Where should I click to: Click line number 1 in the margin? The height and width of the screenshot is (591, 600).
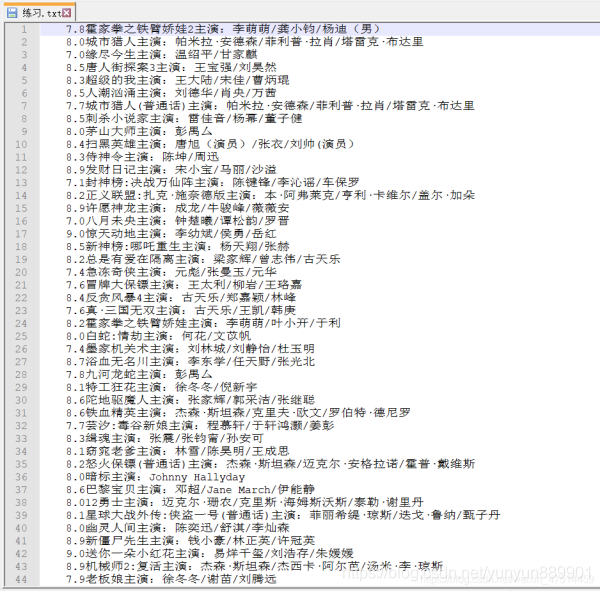24,29
